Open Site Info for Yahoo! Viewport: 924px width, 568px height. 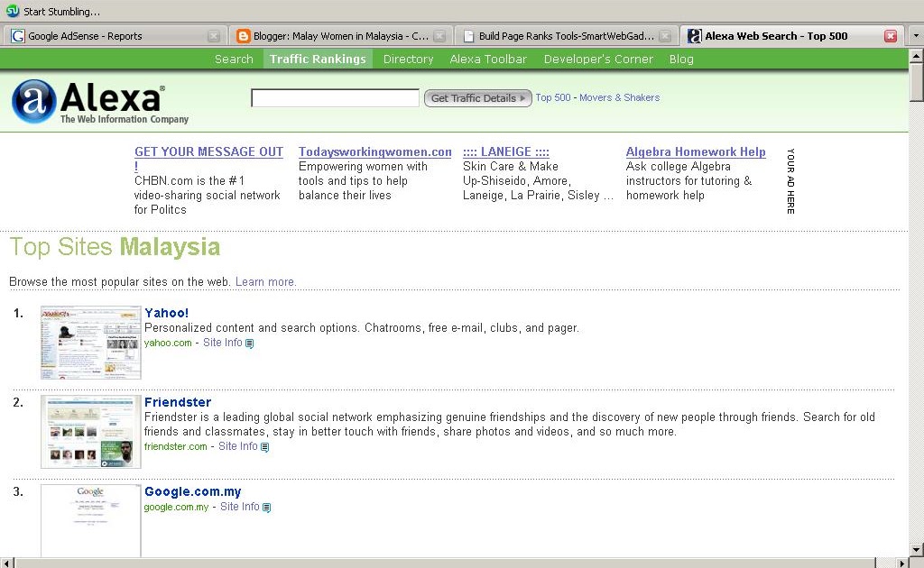click(222, 343)
